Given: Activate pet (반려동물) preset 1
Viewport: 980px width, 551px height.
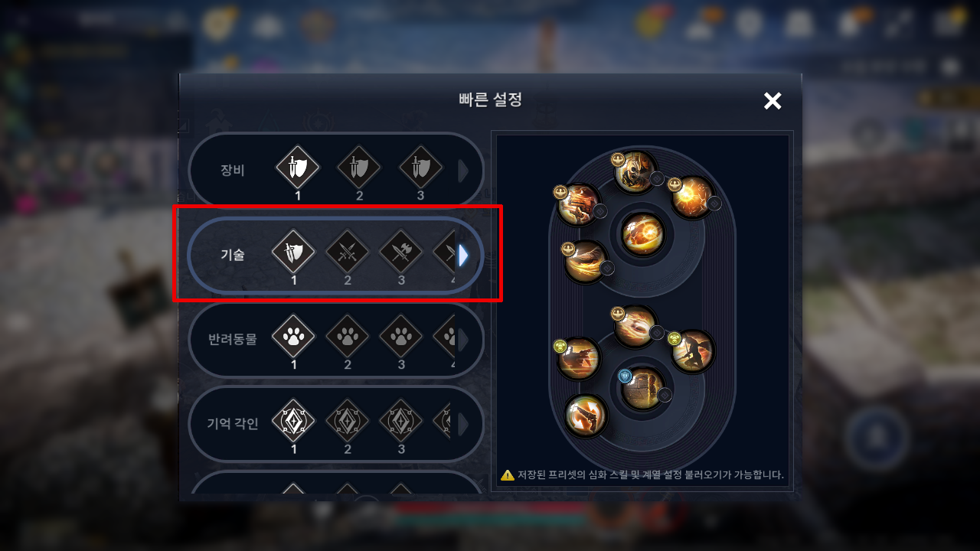Looking at the screenshot, I should click(294, 337).
